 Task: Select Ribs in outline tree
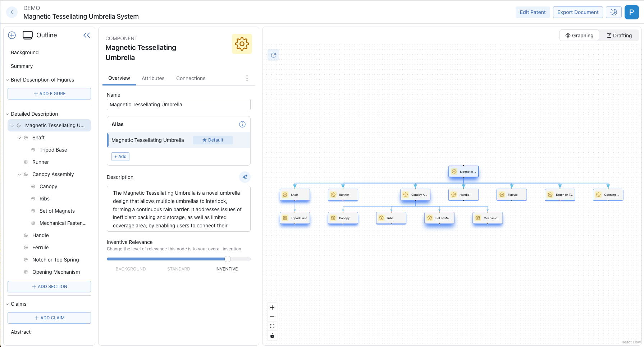pos(45,199)
